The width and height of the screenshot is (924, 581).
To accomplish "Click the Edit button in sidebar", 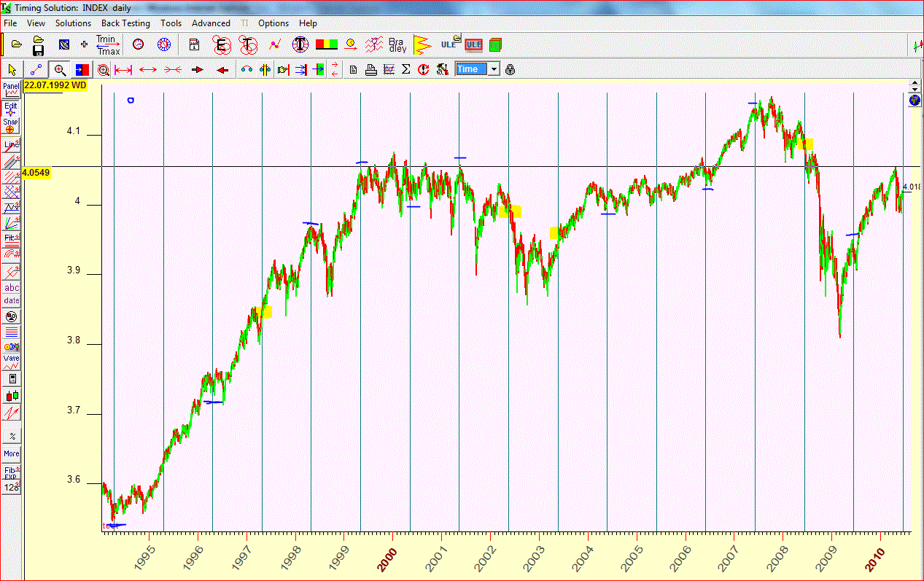I will pos(11,109).
